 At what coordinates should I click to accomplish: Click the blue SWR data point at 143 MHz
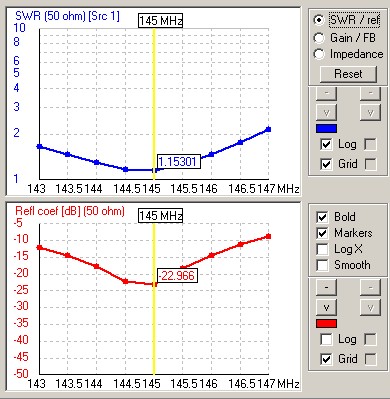click(39, 146)
